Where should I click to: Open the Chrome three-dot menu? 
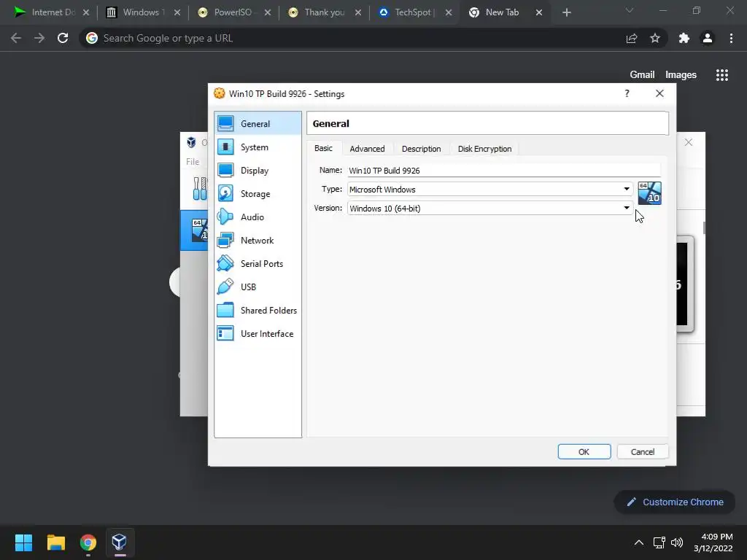[731, 38]
